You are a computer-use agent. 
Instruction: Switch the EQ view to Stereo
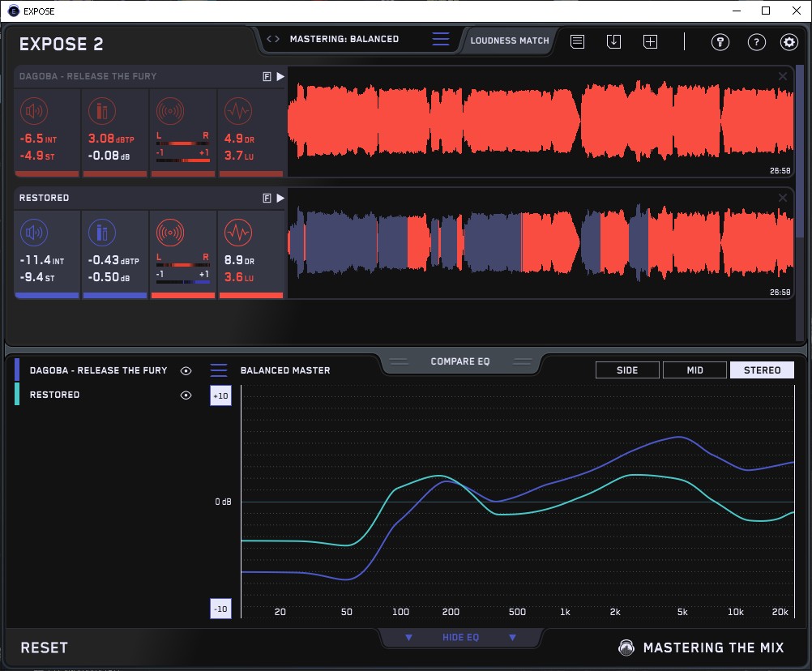762,370
